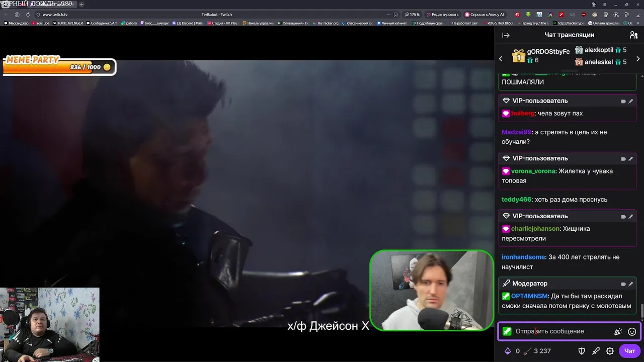Click streamer webcam overlay in video
This screenshot has height=362, width=644.
coord(432,290)
